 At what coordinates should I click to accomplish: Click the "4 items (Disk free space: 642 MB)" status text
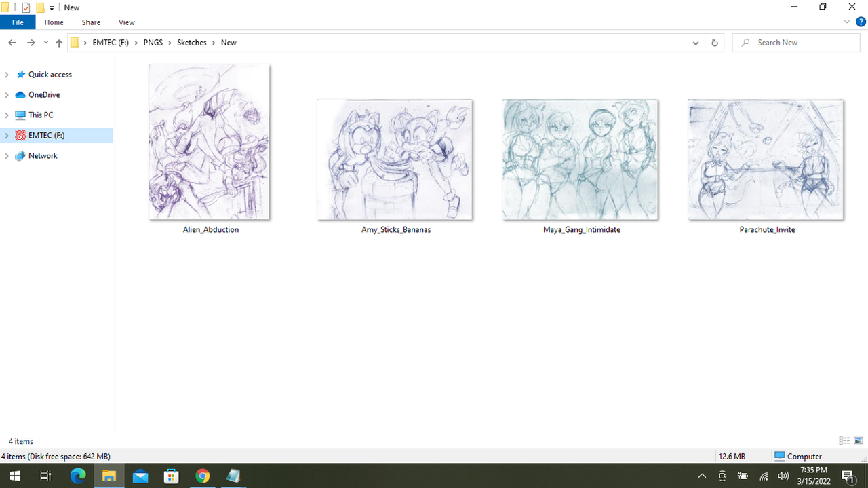[56, 457]
